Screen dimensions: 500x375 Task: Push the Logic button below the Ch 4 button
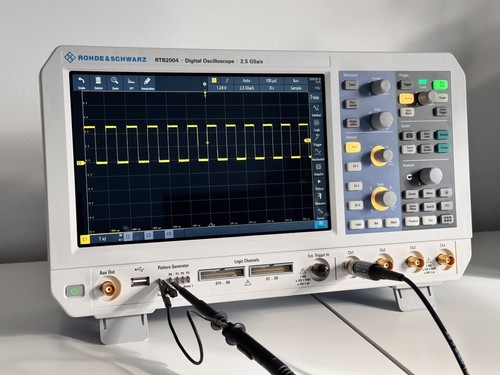[x=358, y=224]
